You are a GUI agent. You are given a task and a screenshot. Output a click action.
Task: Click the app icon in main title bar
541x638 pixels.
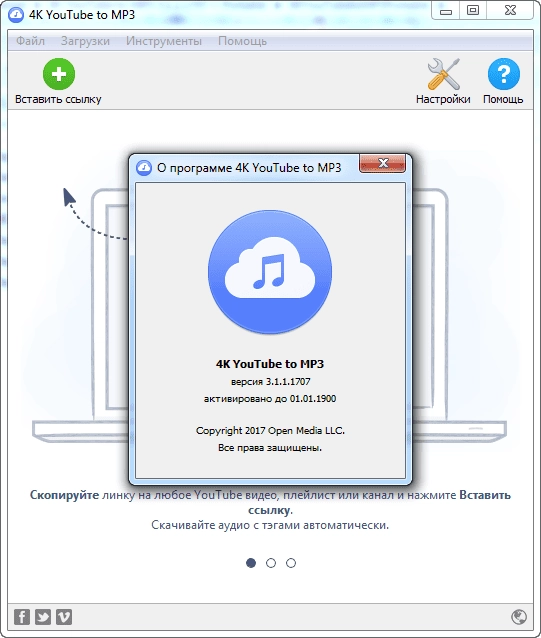pos(16,15)
